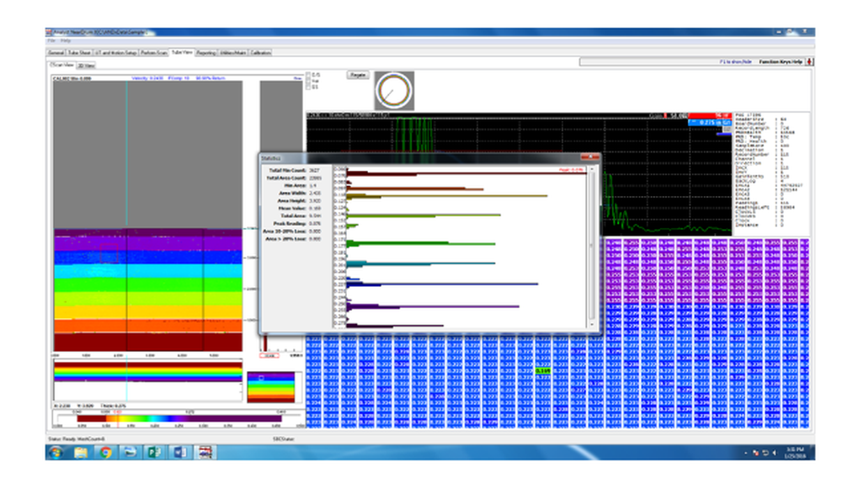Open the File menu
Image resolution: width=842 pixels, height=504 pixels.
(51, 40)
